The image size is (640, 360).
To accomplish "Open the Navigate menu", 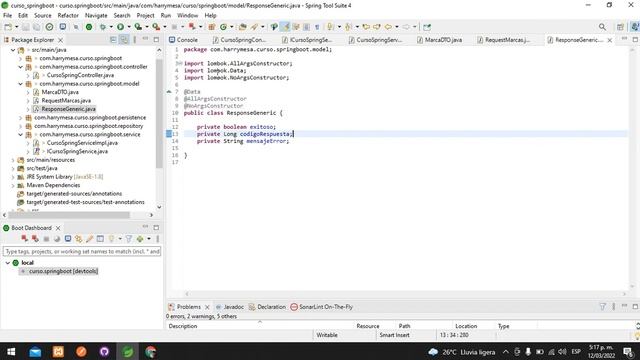I will pos(96,16).
